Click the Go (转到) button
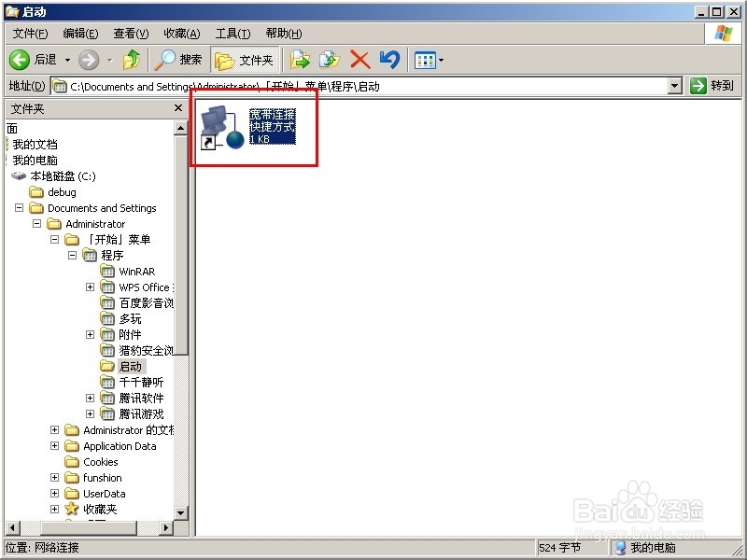Viewport: 747px width, 560px height. (x=712, y=86)
